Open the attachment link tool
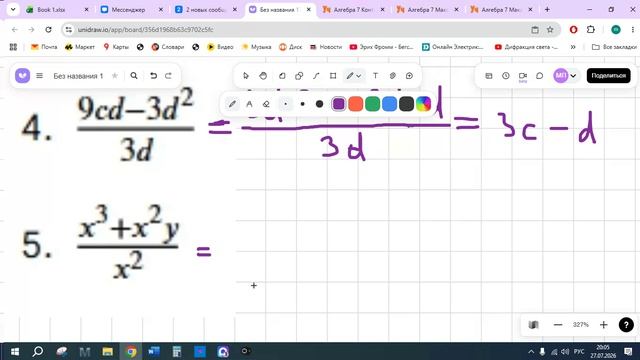The width and height of the screenshot is (640, 360). pyautogui.click(x=393, y=76)
